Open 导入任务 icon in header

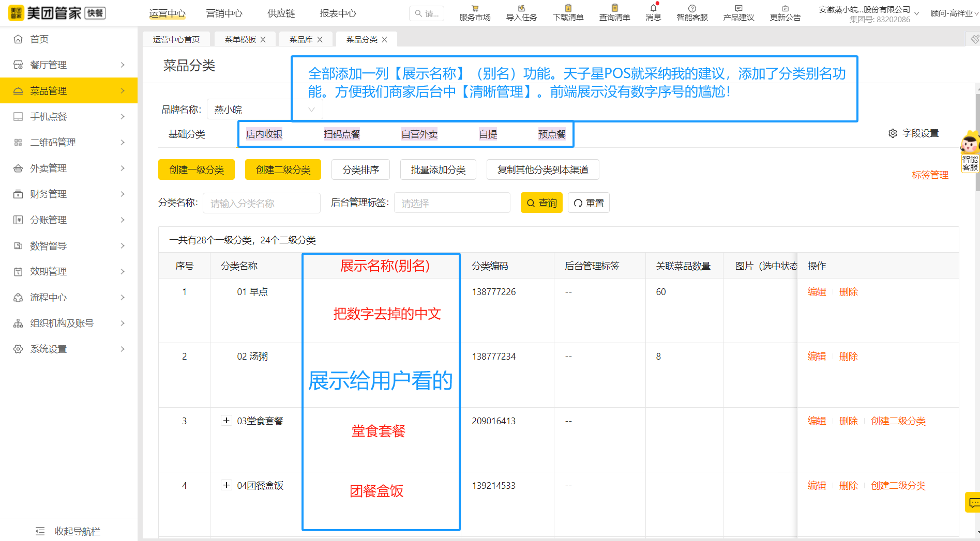tap(521, 8)
